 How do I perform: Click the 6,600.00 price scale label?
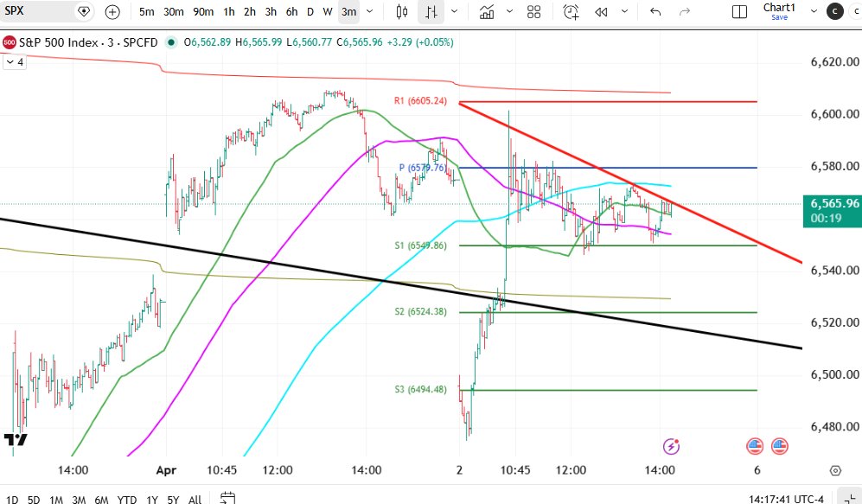click(x=835, y=114)
